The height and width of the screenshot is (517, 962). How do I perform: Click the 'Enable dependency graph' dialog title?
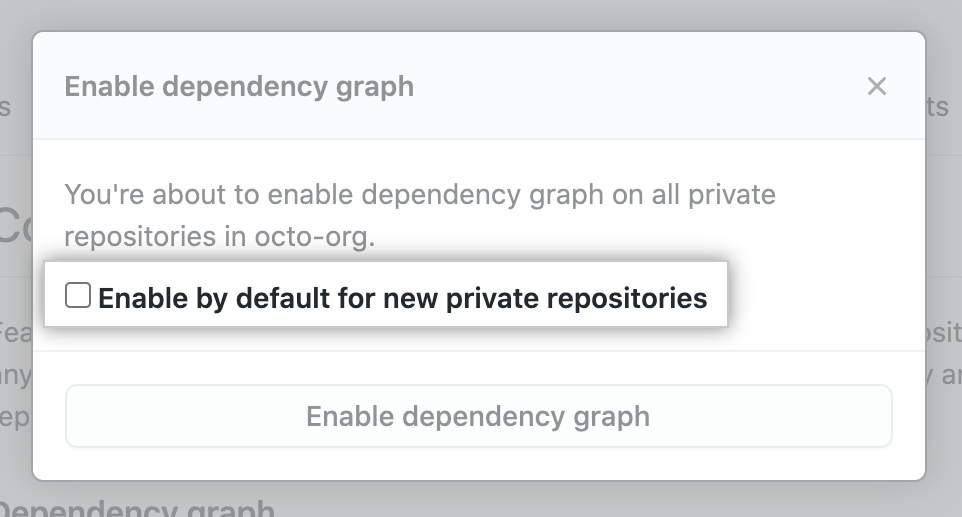239,86
